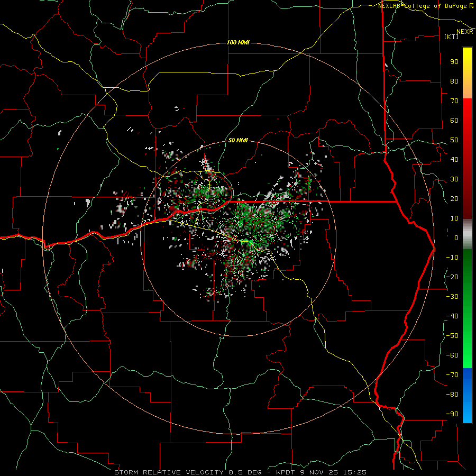Screen dimensions: 476x476
Task: Click the 50 value on the velocity scale
Action: pos(454,140)
